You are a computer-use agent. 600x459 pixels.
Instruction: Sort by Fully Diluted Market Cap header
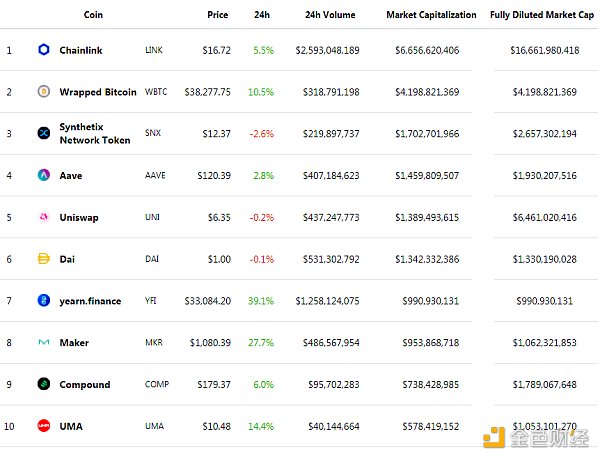[x=543, y=15]
